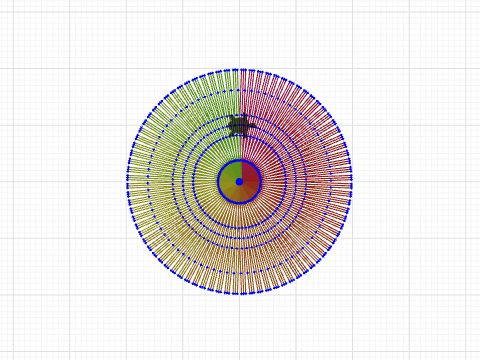Click the dark turtle sprite on the canvas
The height and width of the screenshot is (360, 480).
point(242,126)
